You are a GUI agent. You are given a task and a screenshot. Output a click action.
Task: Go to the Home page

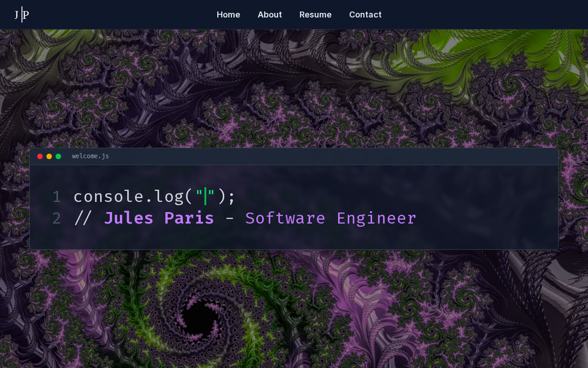pos(228,15)
